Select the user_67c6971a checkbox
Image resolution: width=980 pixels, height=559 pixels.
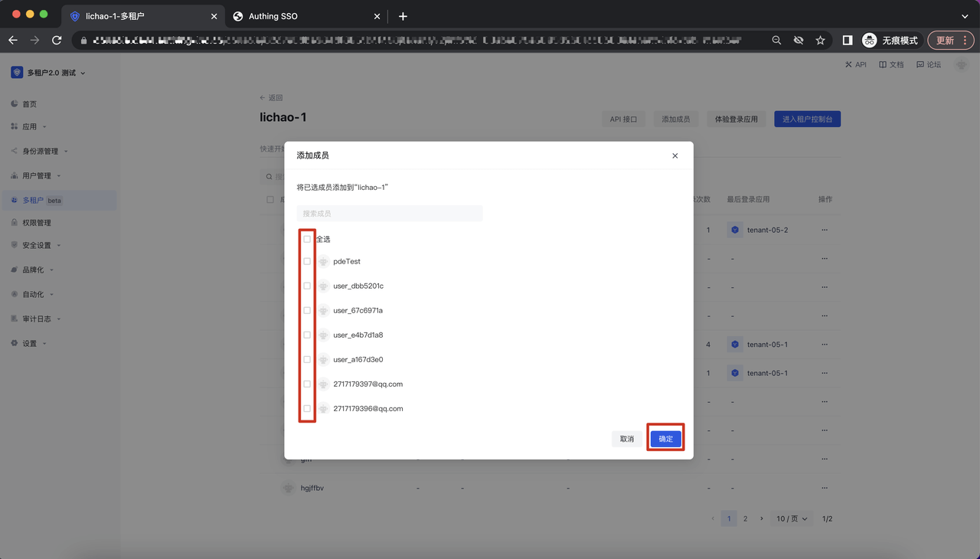(x=307, y=310)
